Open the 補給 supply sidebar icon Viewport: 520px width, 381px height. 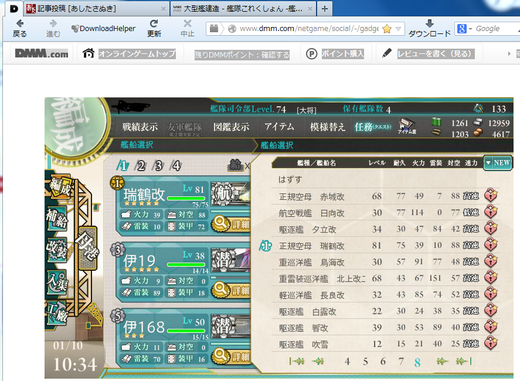click(57, 219)
